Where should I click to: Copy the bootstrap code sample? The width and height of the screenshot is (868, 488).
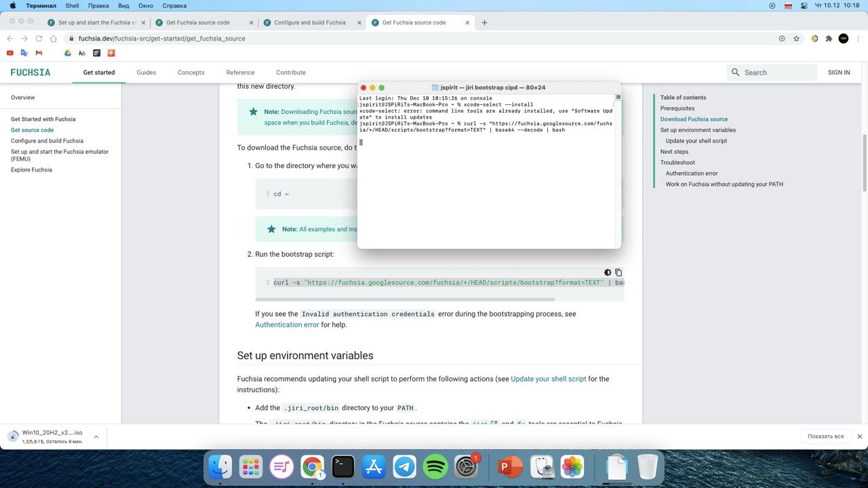pos(618,272)
